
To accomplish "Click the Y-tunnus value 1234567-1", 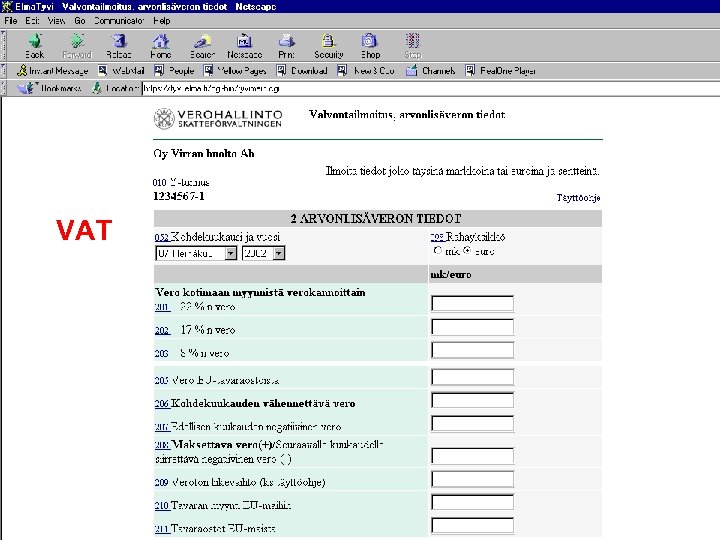I will (x=179, y=196).
